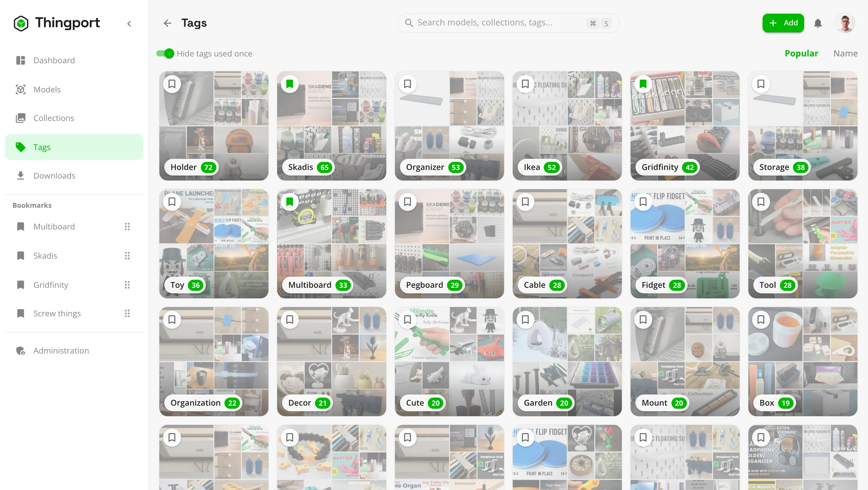Bookmark the Decor tag card
The height and width of the screenshot is (490, 868).
[290, 319]
